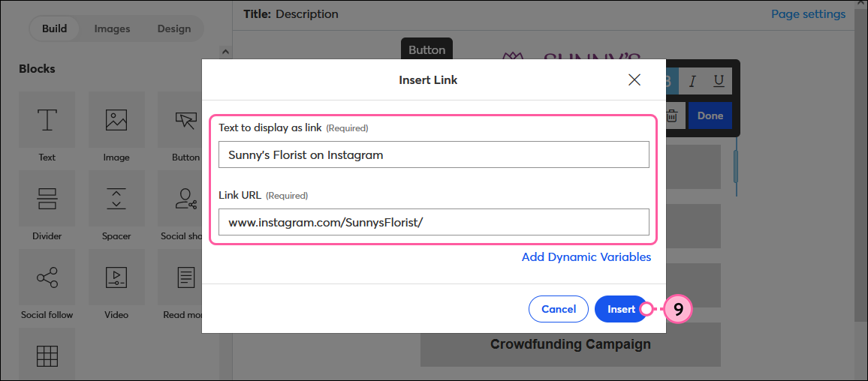Click Add Dynamic Variables link
The height and width of the screenshot is (381, 868).
pos(586,257)
